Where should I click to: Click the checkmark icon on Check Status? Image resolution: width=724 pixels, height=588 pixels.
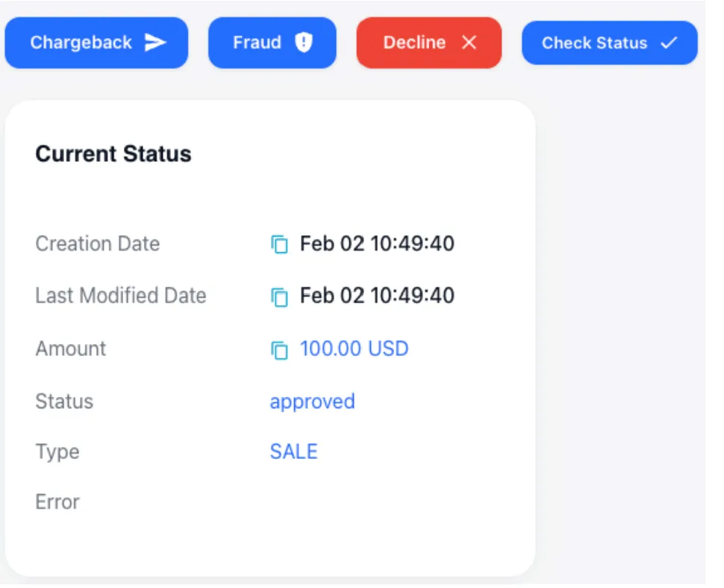(669, 43)
